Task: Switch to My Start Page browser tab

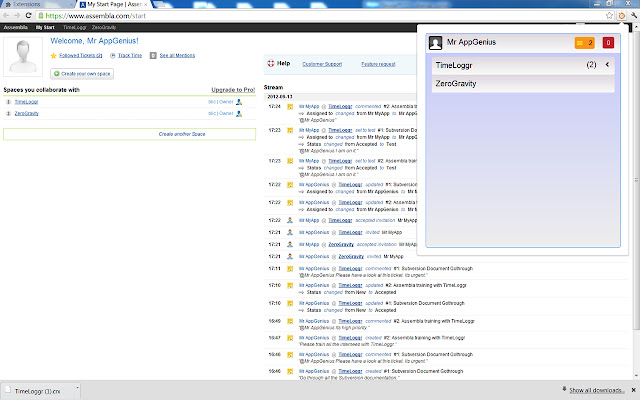Action: (x=112, y=4)
